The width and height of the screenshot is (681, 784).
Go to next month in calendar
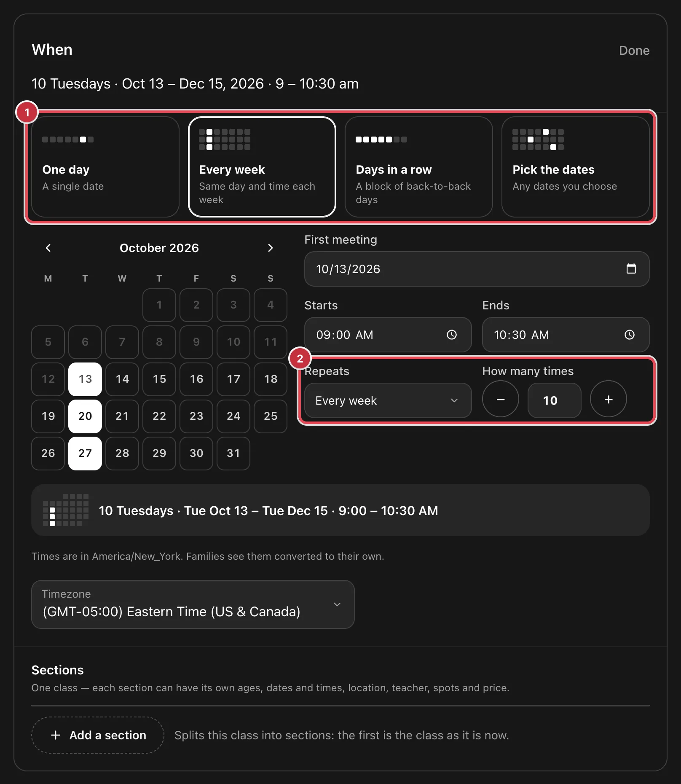[x=271, y=248]
